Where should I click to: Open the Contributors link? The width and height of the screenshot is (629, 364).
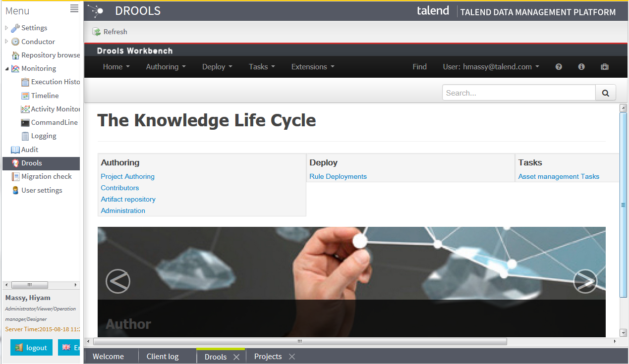[120, 188]
